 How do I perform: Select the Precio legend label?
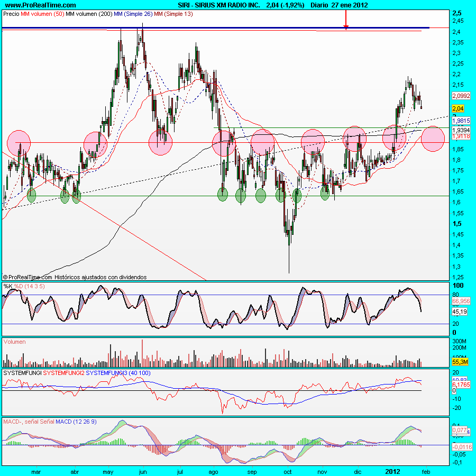[x=11, y=14]
